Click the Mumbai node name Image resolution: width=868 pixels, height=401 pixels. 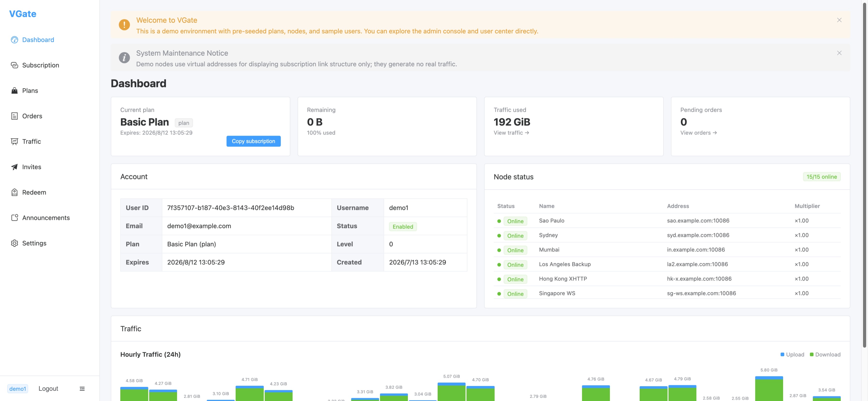pyautogui.click(x=549, y=250)
